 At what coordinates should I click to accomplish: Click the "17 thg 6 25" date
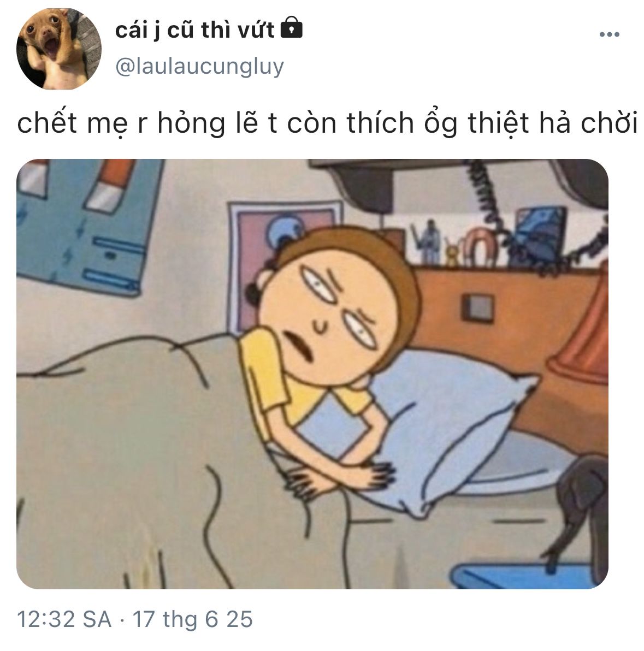pos(192,619)
